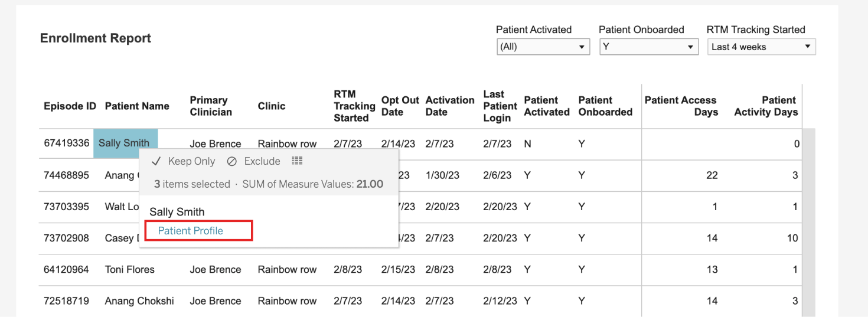Click the Last Patient Login column header
Viewport: 868px width, 317px height.
click(500, 106)
